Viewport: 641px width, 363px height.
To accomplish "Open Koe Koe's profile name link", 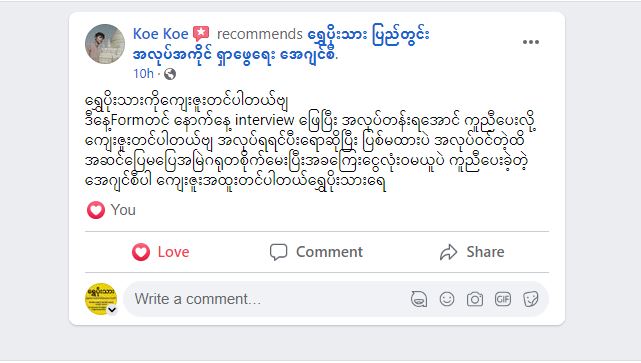I will [x=160, y=34].
